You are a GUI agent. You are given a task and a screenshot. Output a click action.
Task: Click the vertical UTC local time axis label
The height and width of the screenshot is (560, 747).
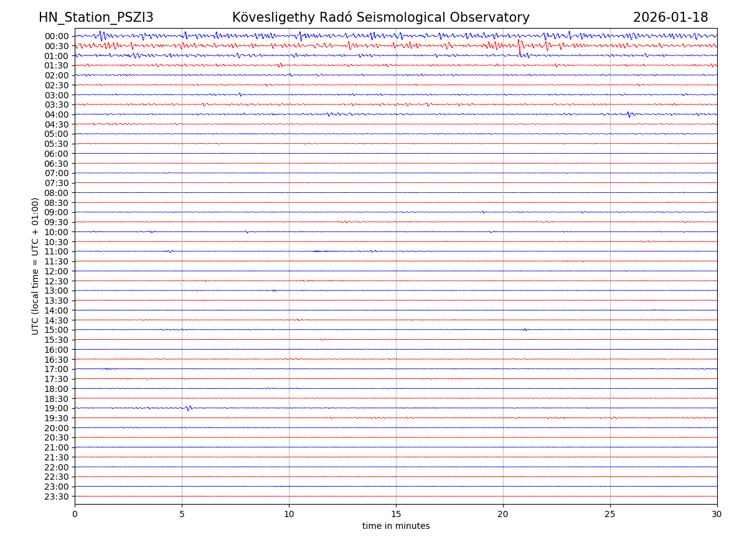point(35,266)
